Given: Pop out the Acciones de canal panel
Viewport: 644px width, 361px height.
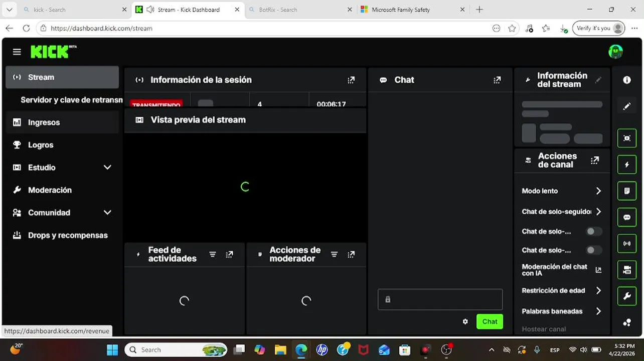Looking at the screenshot, I should [x=595, y=160].
